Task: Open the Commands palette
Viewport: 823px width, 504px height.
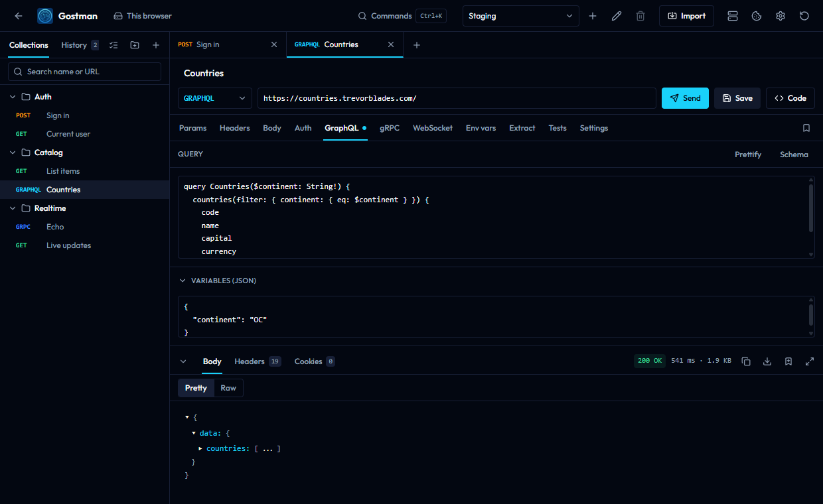Action: tap(402, 16)
